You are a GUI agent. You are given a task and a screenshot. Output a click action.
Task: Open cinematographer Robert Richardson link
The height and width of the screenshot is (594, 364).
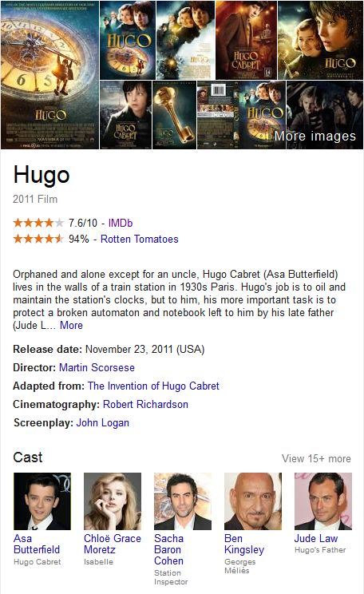tap(145, 404)
